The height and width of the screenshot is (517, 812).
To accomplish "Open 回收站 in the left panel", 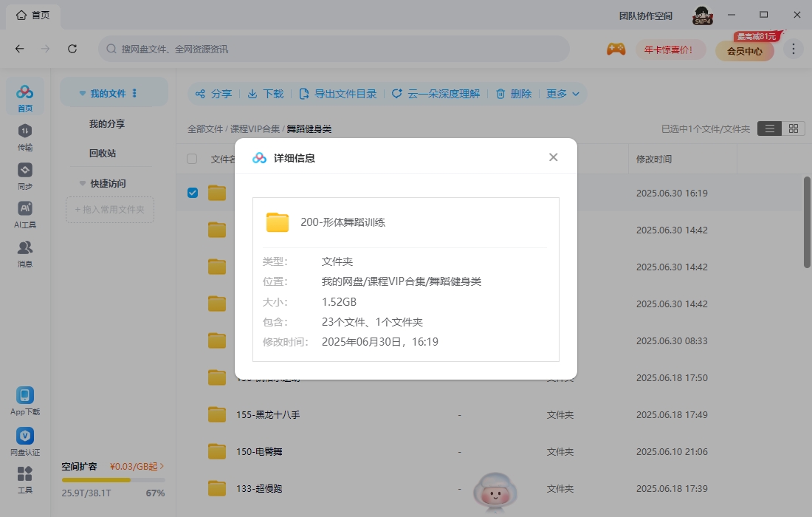I will (x=103, y=154).
